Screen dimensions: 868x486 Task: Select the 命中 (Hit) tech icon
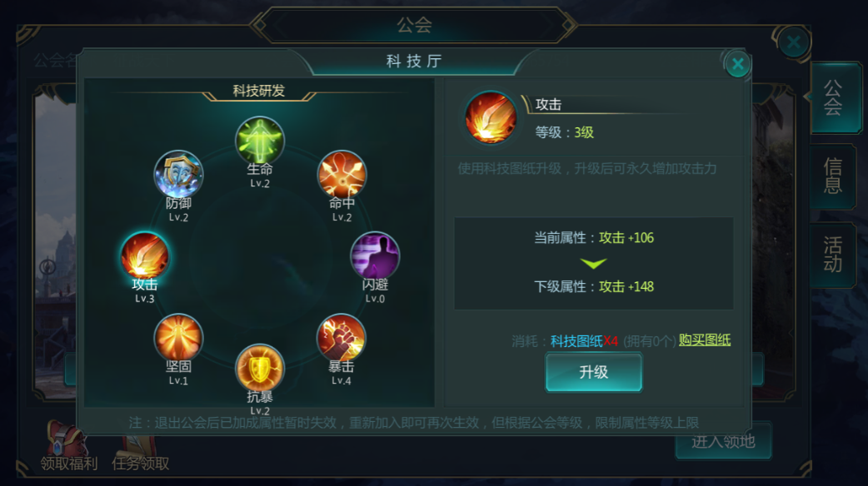(x=342, y=175)
